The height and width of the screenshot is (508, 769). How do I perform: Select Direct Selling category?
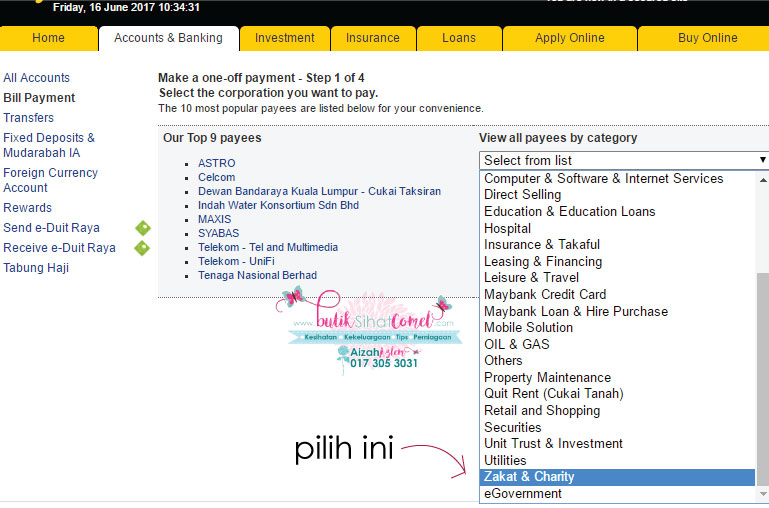tap(617, 195)
